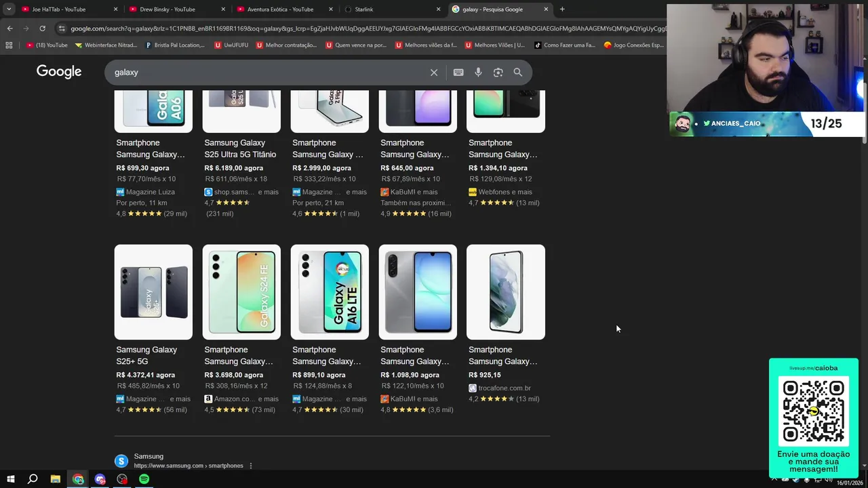Open the Como Fazer uma Fa... bookmark
The width and height of the screenshot is (868, 488).
click(x=564, y=45)
